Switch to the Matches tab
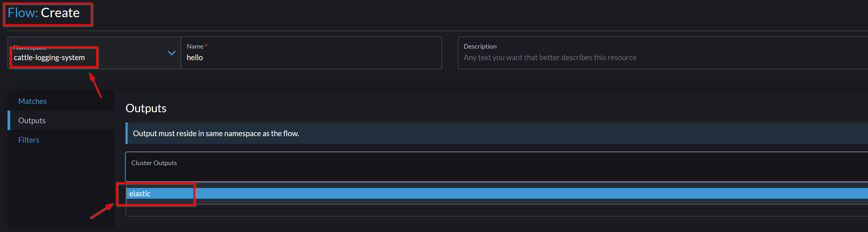The image size is (868, 232). (32, 101)
